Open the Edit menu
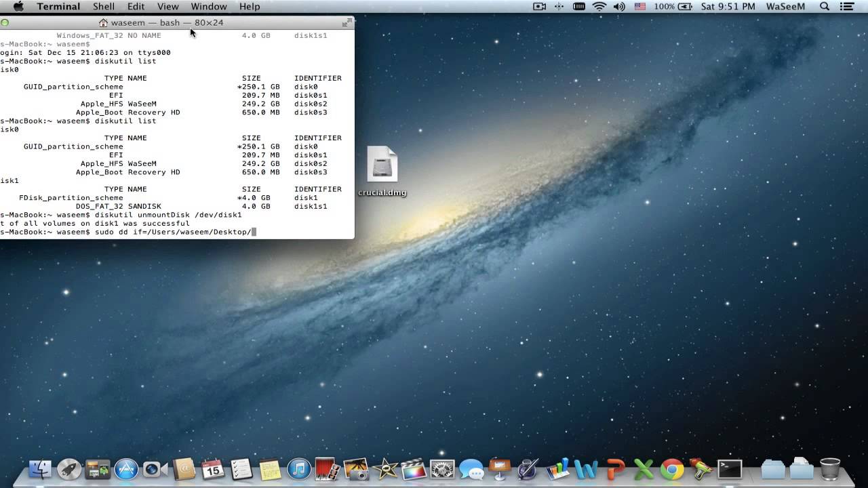 pyautogui.click(x=136, y=6)
